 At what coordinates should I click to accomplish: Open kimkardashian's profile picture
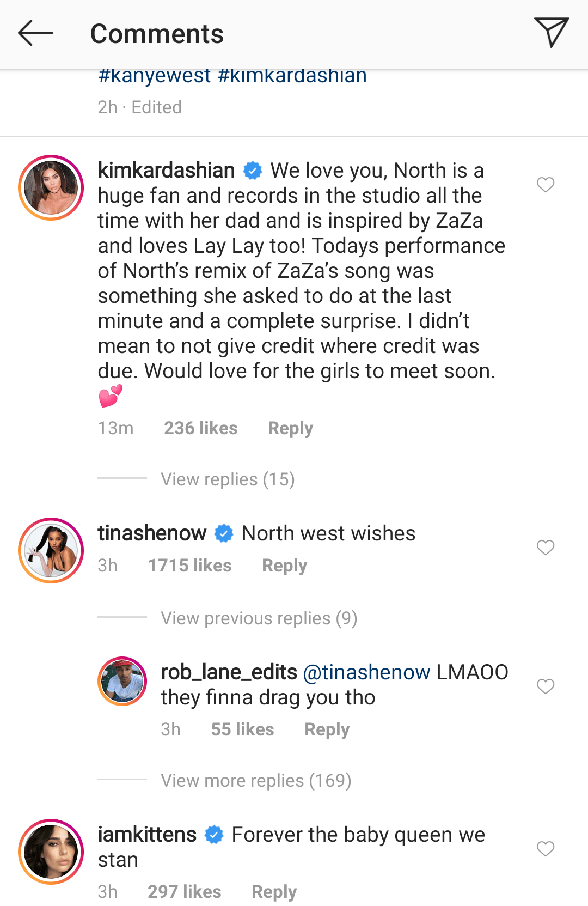[x=51, y=188]
